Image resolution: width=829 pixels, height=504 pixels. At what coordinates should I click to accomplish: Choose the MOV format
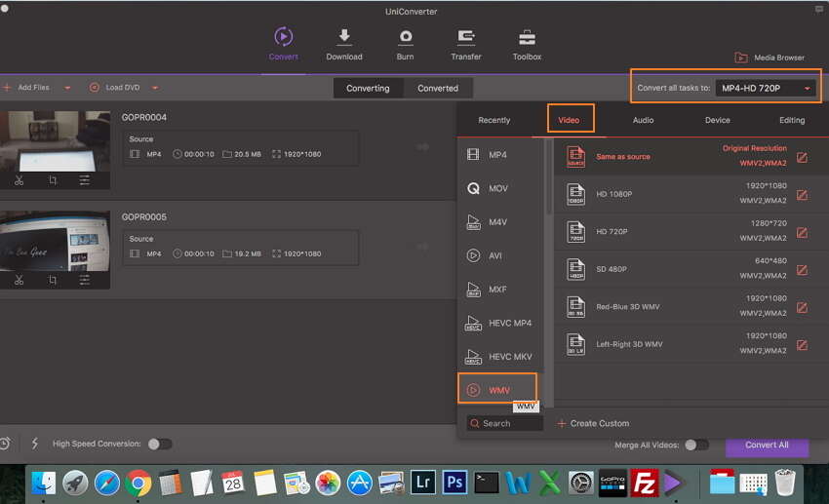pos(499,188)
